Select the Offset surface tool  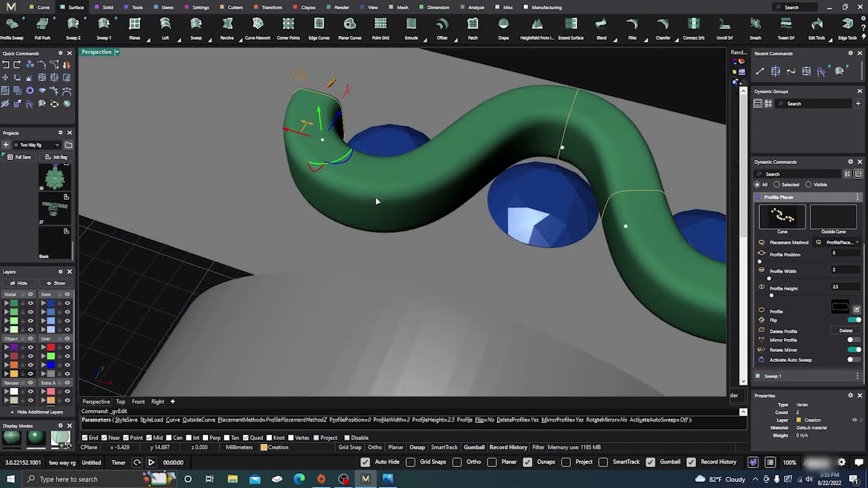pos(442,28)
